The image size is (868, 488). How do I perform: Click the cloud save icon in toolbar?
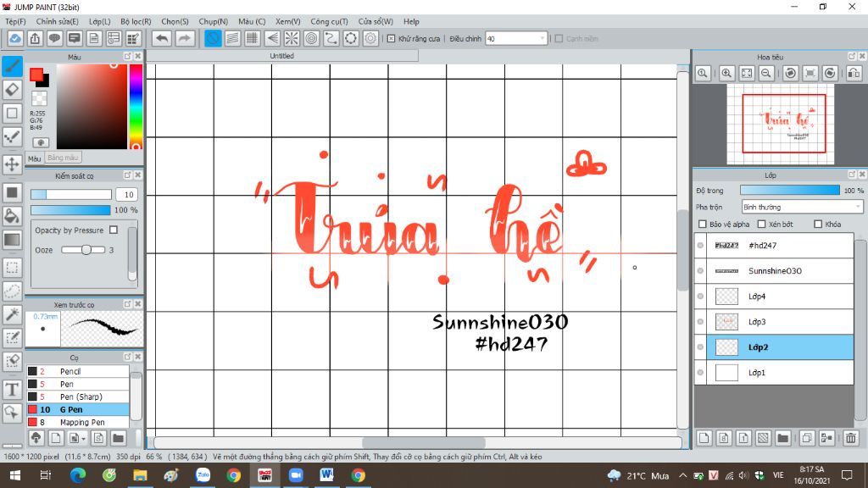tap(15, 38)
